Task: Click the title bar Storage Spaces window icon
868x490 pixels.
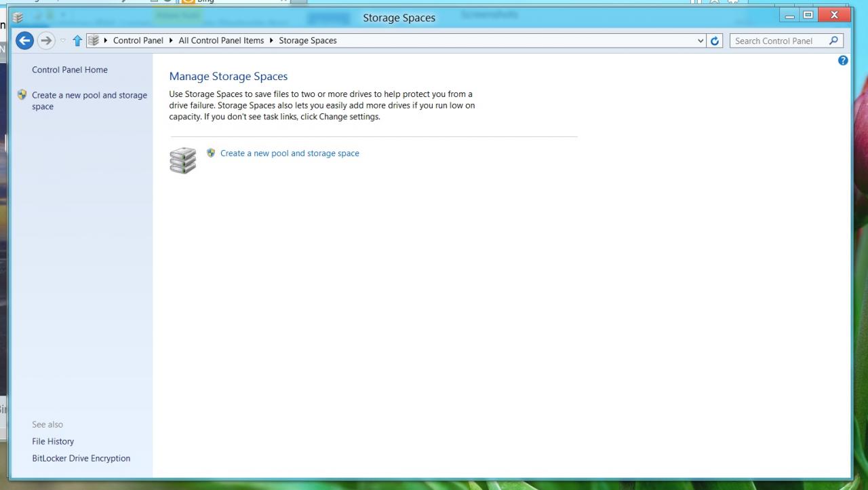Action: [18, 18]
